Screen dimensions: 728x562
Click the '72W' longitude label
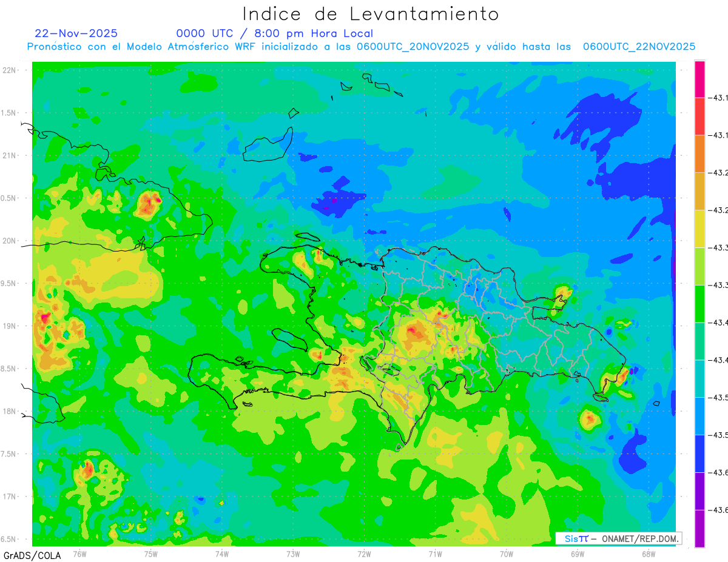pos(364,554)
